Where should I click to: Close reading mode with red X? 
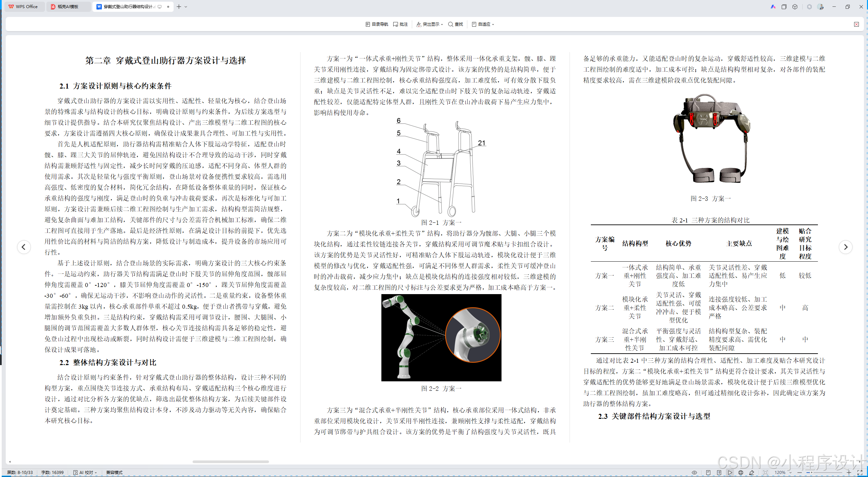coord(856,24)
